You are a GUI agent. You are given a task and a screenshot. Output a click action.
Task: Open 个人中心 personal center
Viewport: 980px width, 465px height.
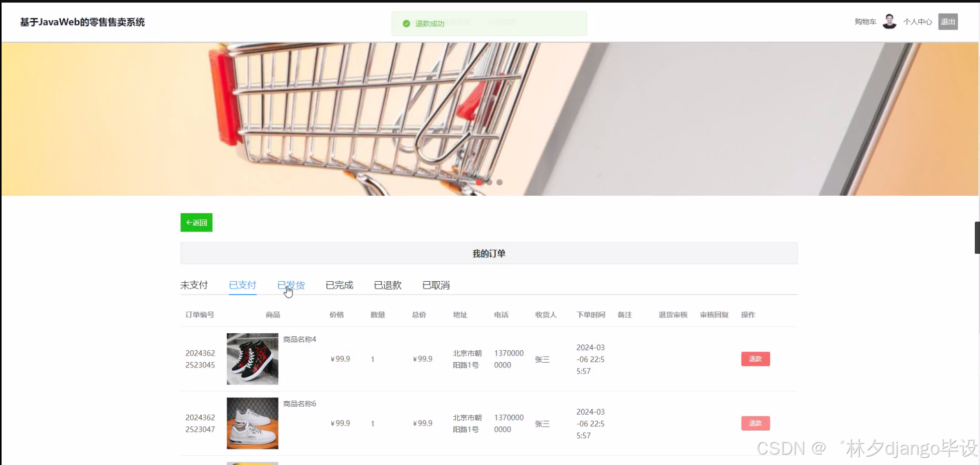[917, 22]
